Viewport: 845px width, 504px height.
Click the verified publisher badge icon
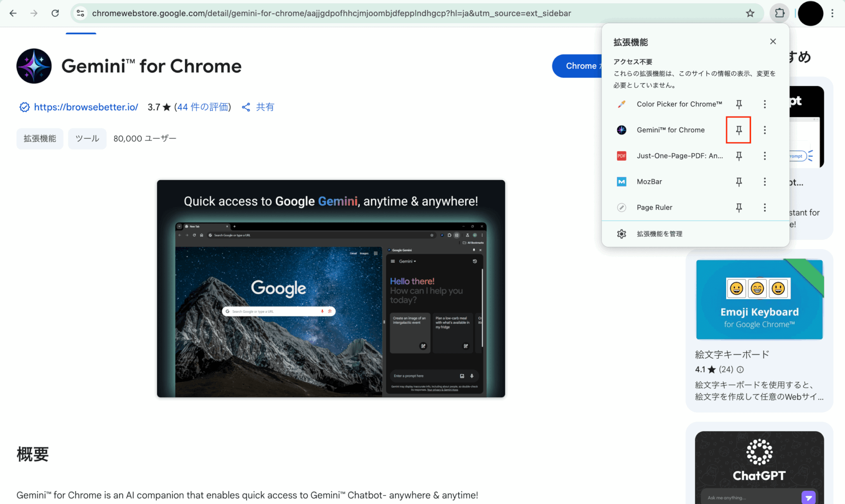click(24, 107)
